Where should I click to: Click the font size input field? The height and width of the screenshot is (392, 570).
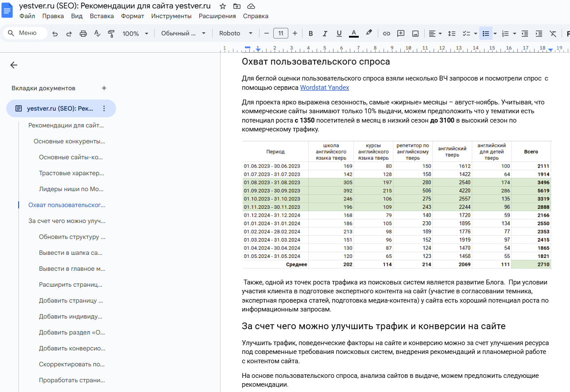tap(281, 34)
